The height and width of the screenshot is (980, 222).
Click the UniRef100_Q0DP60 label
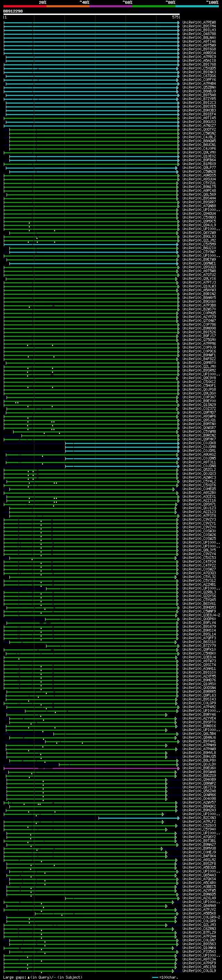199,619
